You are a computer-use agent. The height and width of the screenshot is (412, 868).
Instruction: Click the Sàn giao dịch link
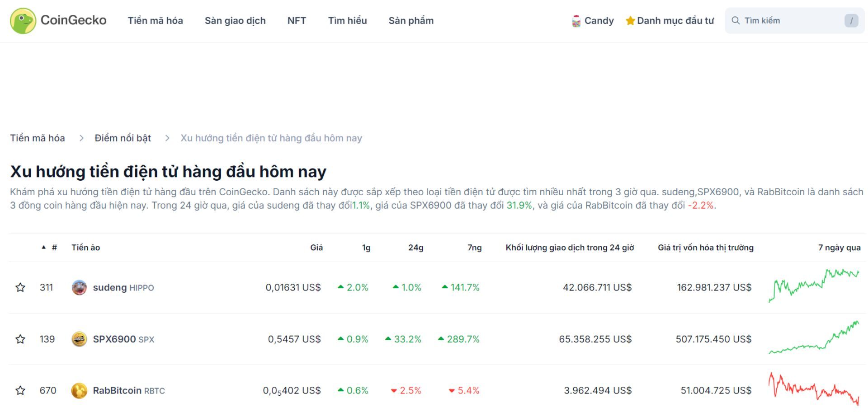click(x=235, y=20)
